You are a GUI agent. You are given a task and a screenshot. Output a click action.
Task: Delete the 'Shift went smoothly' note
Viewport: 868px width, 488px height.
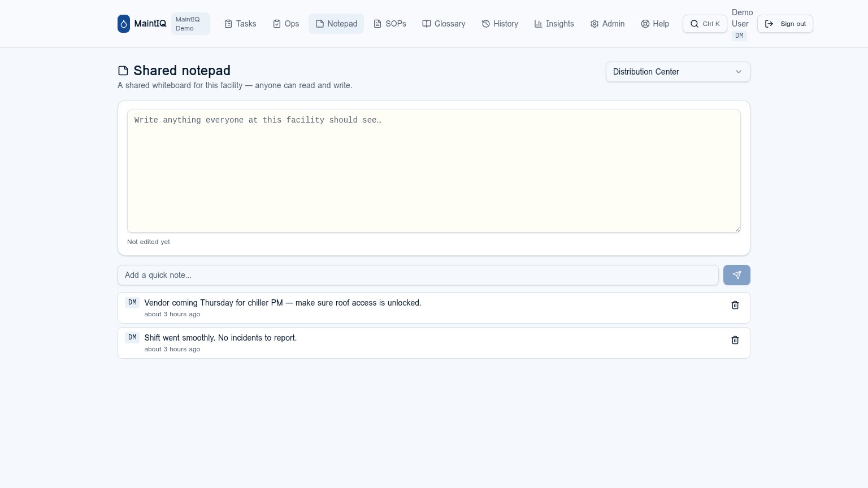coord(735,340)
